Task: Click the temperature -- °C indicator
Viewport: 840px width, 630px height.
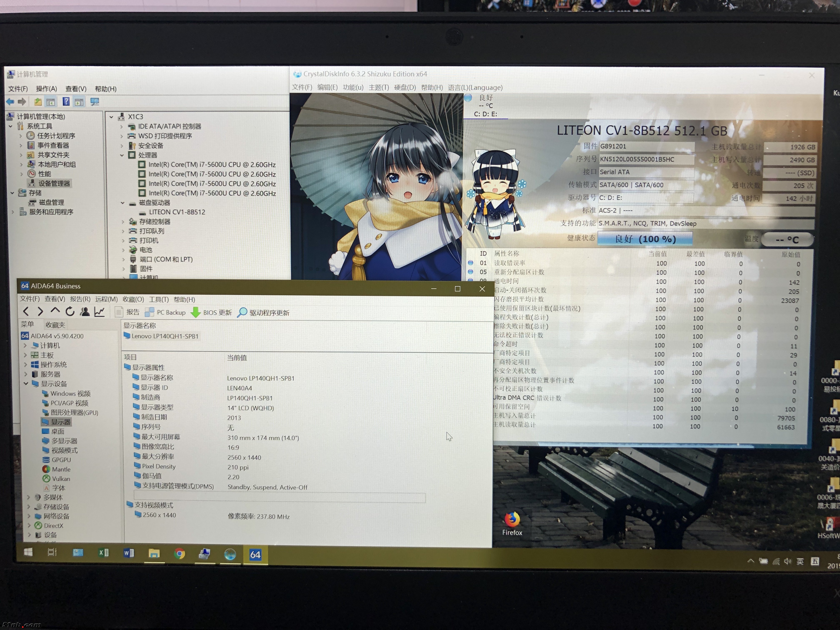Action: click(x=787, y=240)
